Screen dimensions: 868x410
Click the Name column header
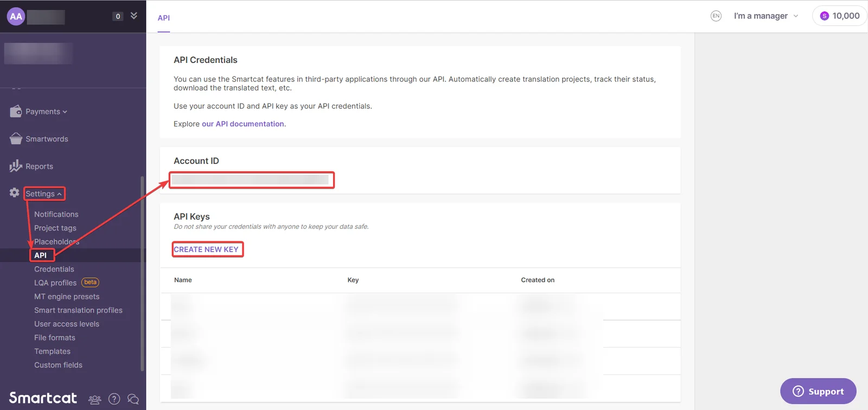coord(183,280)
